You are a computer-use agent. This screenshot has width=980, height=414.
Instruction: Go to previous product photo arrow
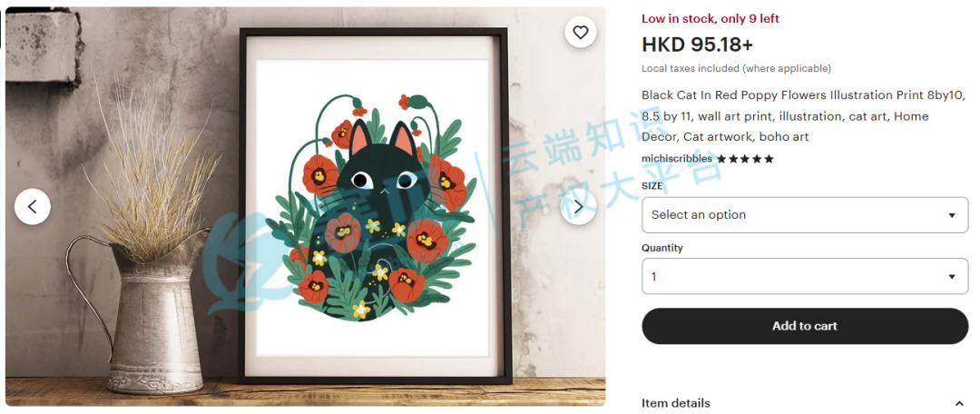33,206
